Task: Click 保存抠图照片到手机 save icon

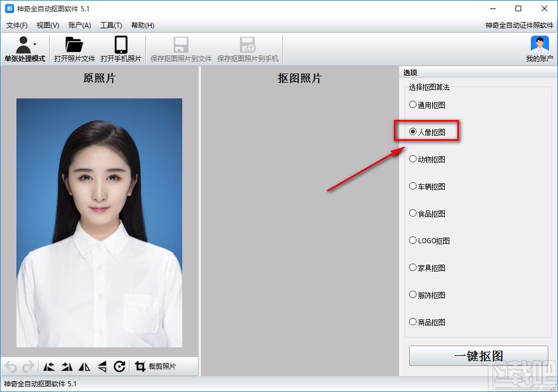Action: [248, 45]
